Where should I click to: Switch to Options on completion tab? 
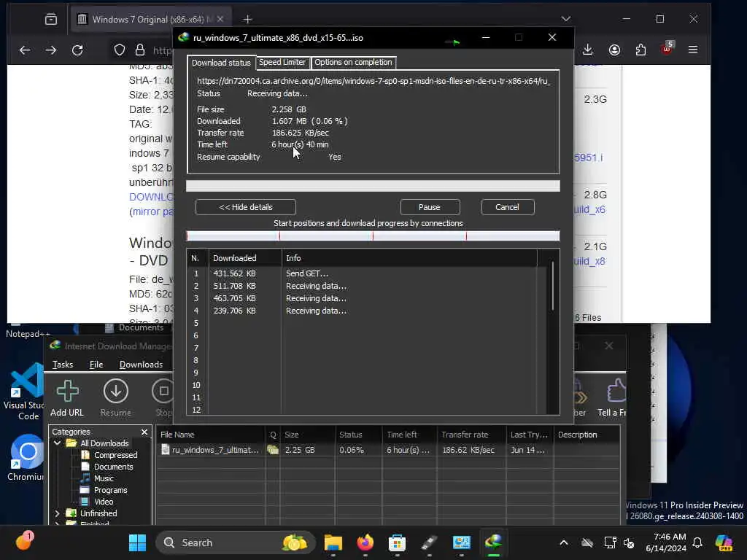pos(353,63)
